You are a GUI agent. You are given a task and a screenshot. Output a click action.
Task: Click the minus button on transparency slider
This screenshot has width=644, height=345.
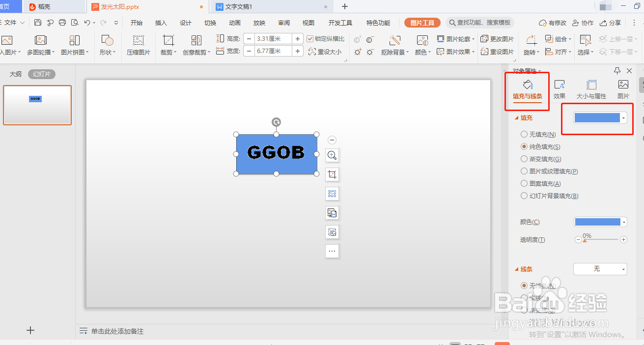[578, 240]
